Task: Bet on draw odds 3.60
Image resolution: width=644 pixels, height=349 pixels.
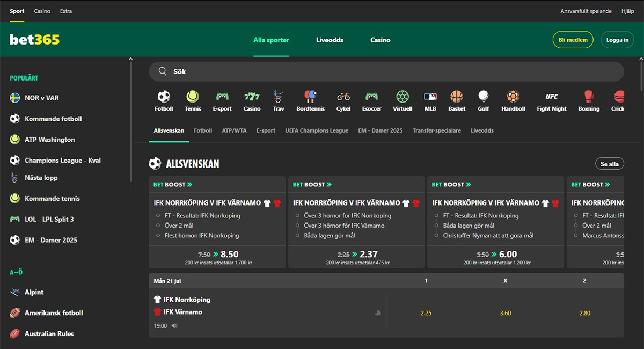Action: (506, 313)
